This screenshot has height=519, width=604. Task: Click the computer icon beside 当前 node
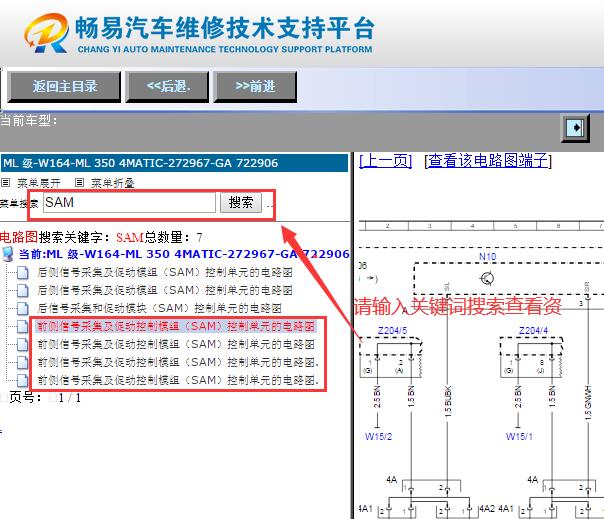7,254
